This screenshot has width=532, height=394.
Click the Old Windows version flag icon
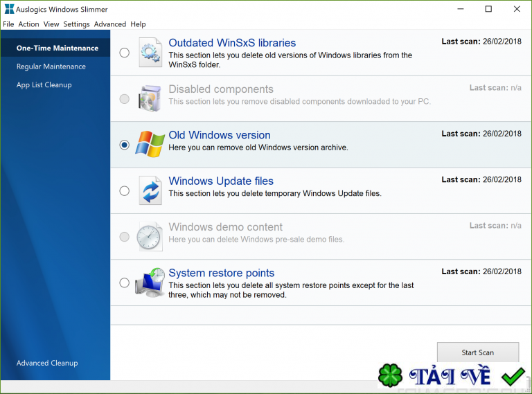[x=150, y=145]
